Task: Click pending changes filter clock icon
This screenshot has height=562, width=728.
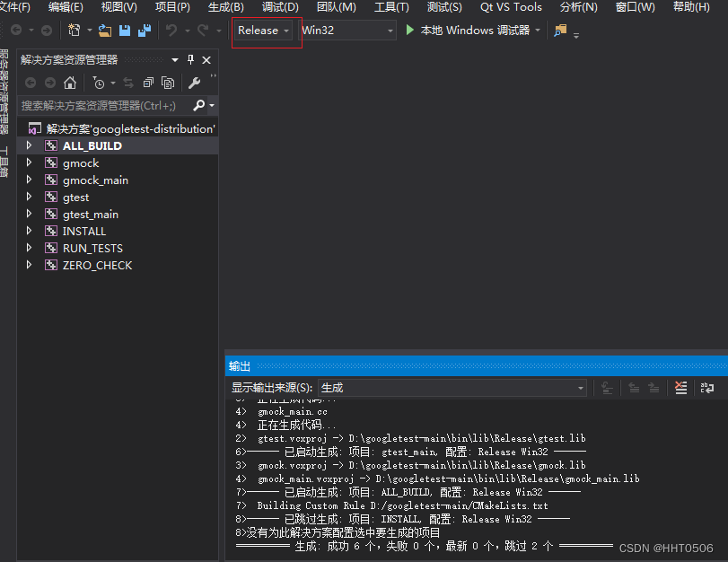Action: click(x=99, y=83)
